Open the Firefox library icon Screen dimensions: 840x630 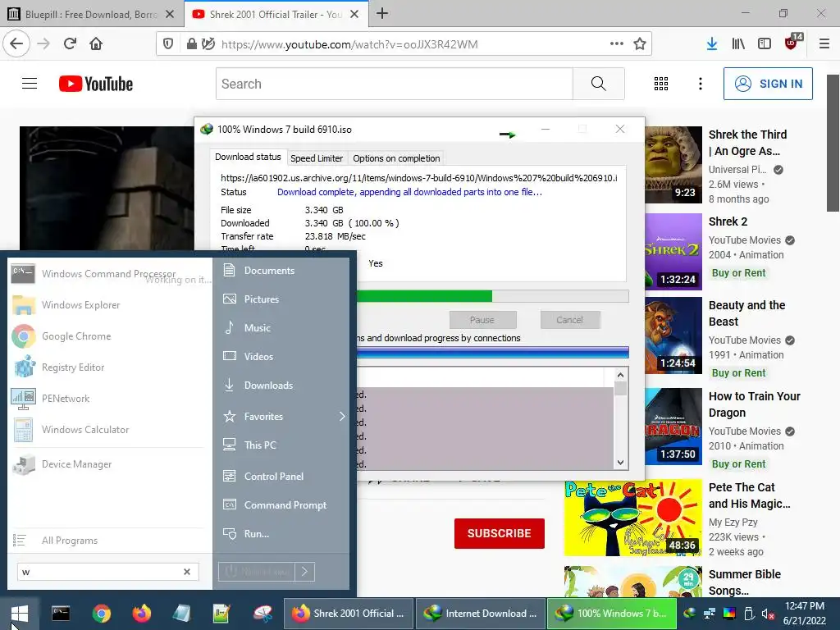(738, 43)
